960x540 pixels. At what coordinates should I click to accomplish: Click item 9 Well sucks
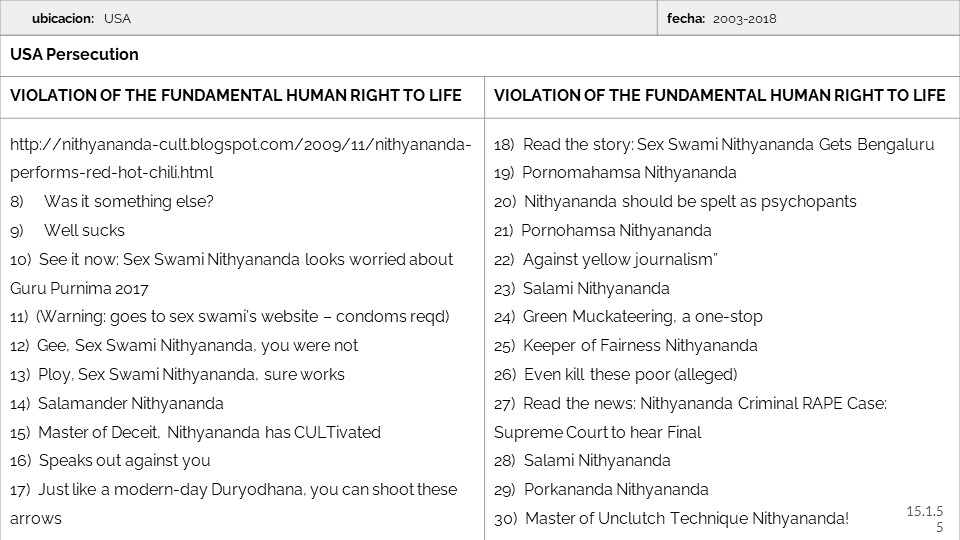point(84,231)
